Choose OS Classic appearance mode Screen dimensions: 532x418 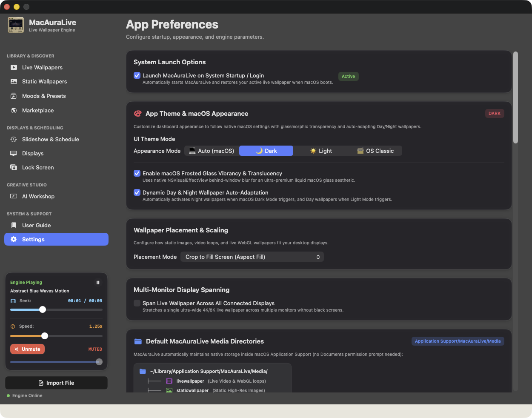375,151
